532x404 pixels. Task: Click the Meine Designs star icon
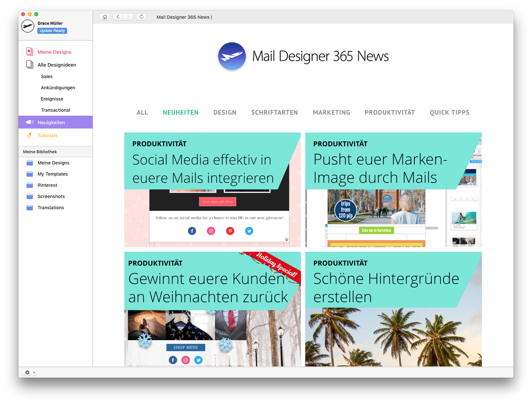[x=30, y=52]
